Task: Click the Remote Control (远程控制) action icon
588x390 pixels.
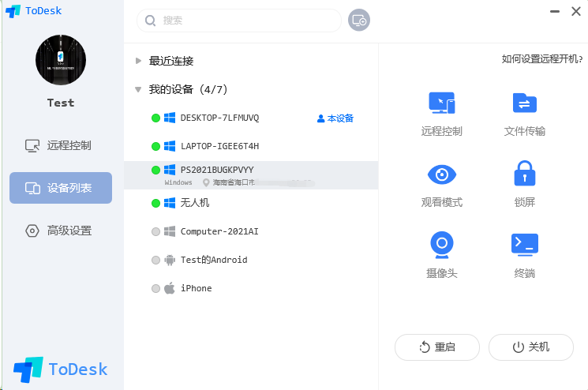Action: click(x=441, y=104)
